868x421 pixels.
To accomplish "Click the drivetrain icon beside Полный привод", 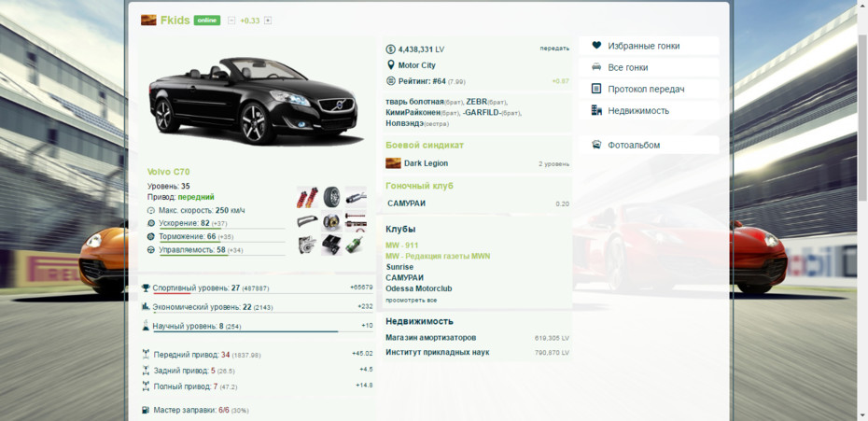I will coord(147,386).
